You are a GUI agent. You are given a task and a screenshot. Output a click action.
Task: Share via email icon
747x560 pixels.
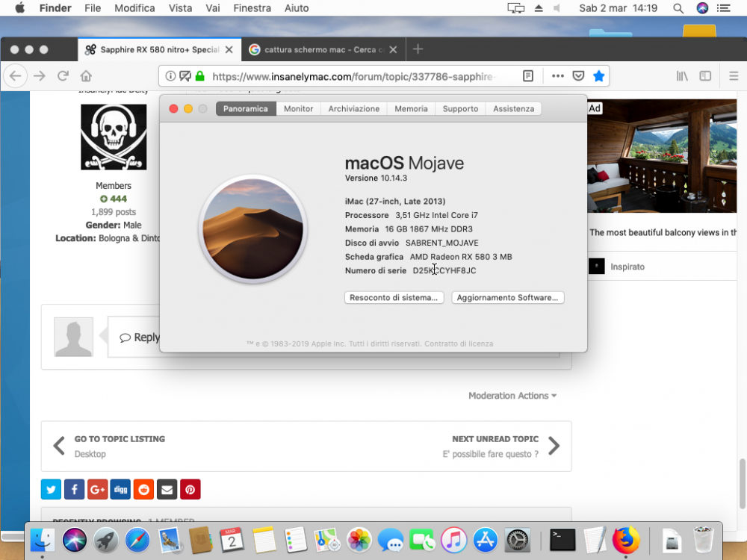167,490
